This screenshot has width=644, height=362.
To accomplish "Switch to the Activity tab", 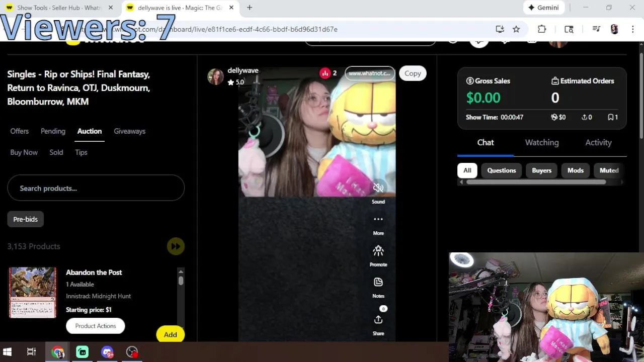I will coord(598,142).
